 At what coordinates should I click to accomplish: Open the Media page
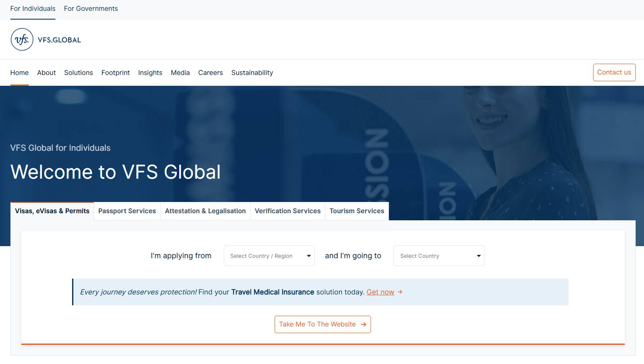(180, 72)
